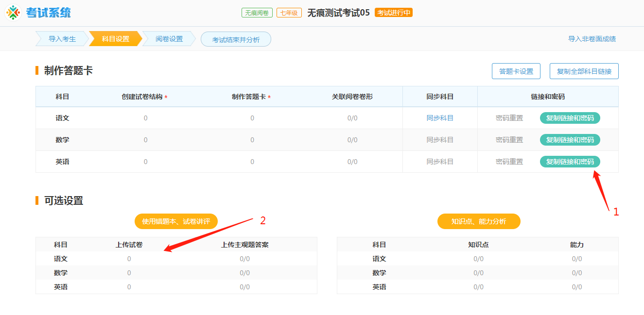Click 密码重置 for 语文 row

[509, 118]
